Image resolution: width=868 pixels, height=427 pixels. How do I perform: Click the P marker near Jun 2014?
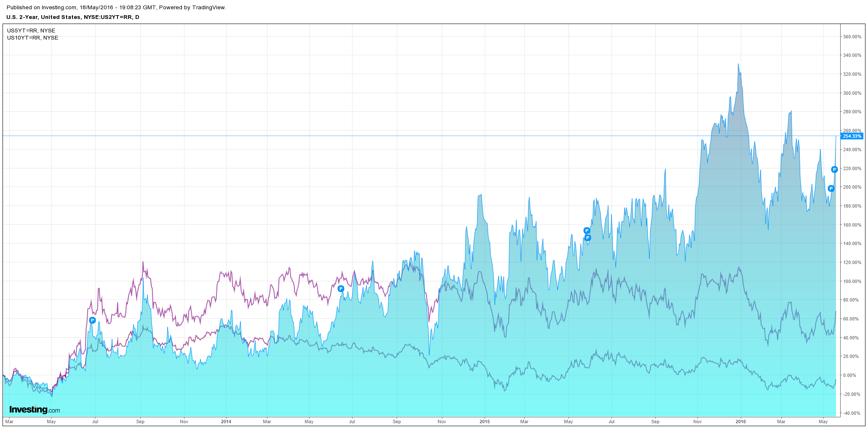tap(341, 289)
